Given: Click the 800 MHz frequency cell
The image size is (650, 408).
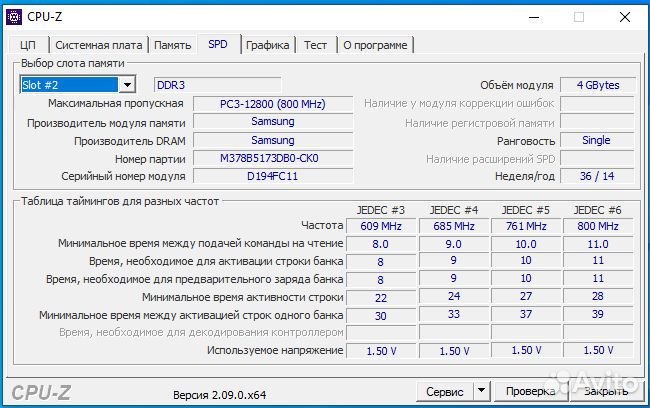Looking at the screenshot, I should click(598, 226).
